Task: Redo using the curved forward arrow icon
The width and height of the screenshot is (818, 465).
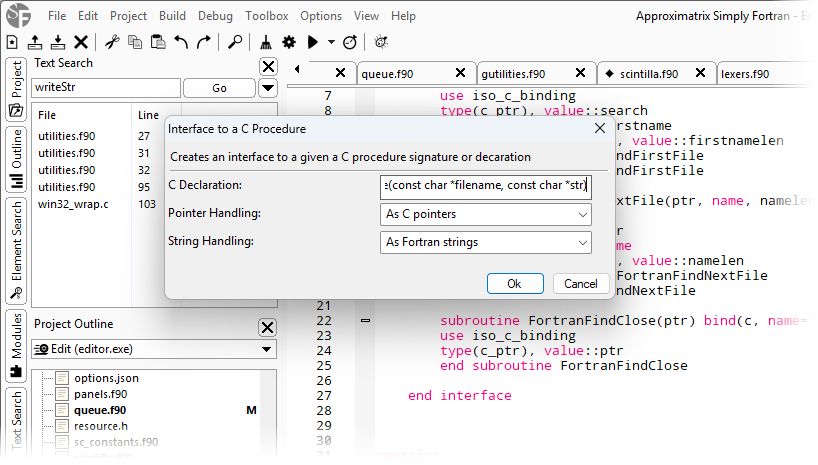Action: [204, 42]
